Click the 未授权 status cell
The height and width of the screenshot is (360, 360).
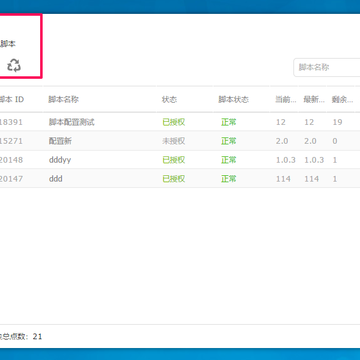pos(174,141)
